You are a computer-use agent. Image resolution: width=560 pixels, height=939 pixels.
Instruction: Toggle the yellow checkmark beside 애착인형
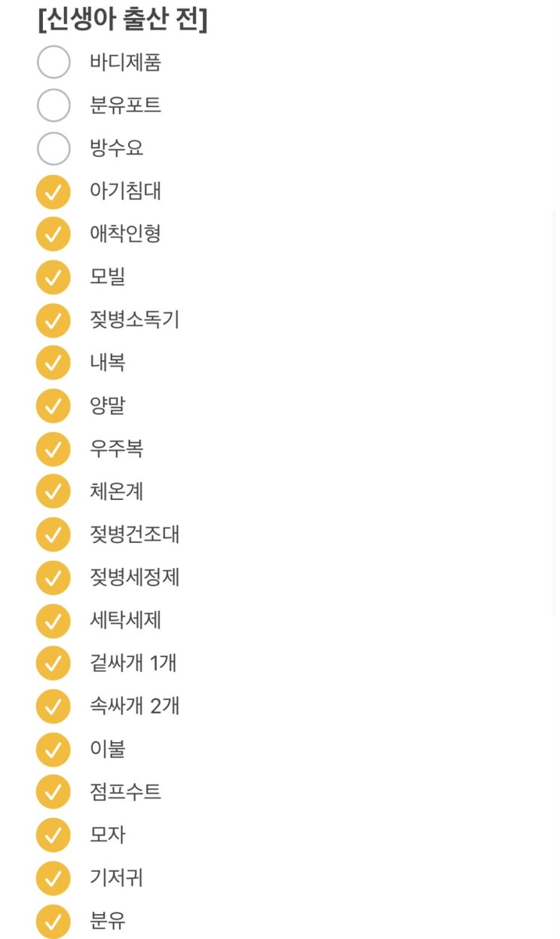pos(54,234)
